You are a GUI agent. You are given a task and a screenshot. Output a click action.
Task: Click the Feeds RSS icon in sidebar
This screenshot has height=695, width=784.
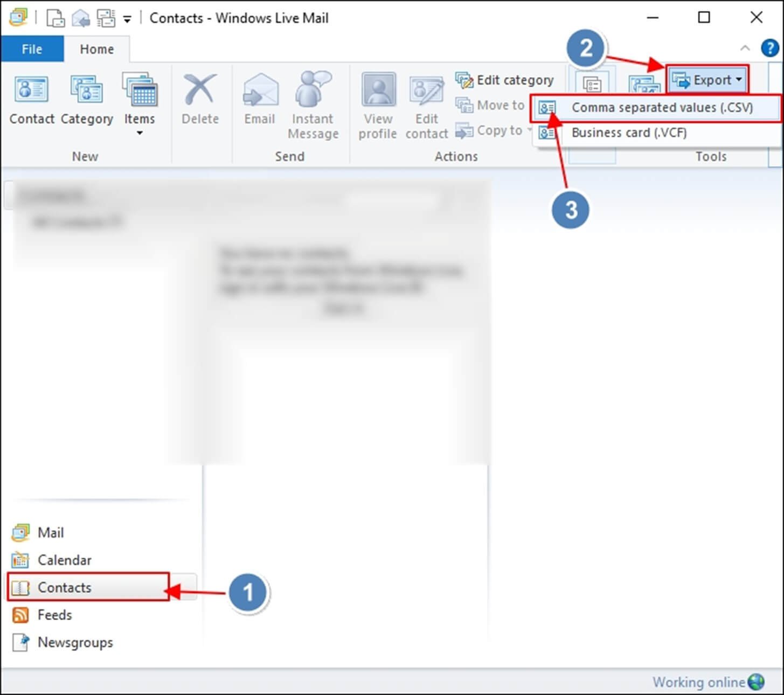pyautogui.click(x=20, y=615)
